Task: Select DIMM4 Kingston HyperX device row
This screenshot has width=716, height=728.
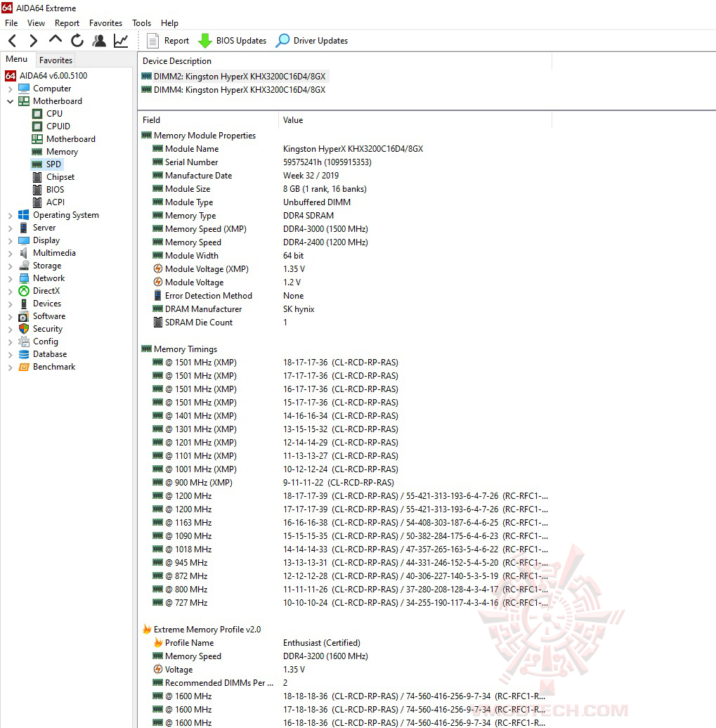Action: point(234,90)
